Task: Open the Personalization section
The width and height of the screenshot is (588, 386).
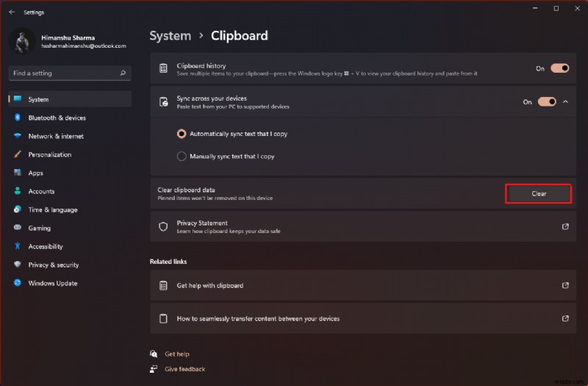Action: pos(49,154)
